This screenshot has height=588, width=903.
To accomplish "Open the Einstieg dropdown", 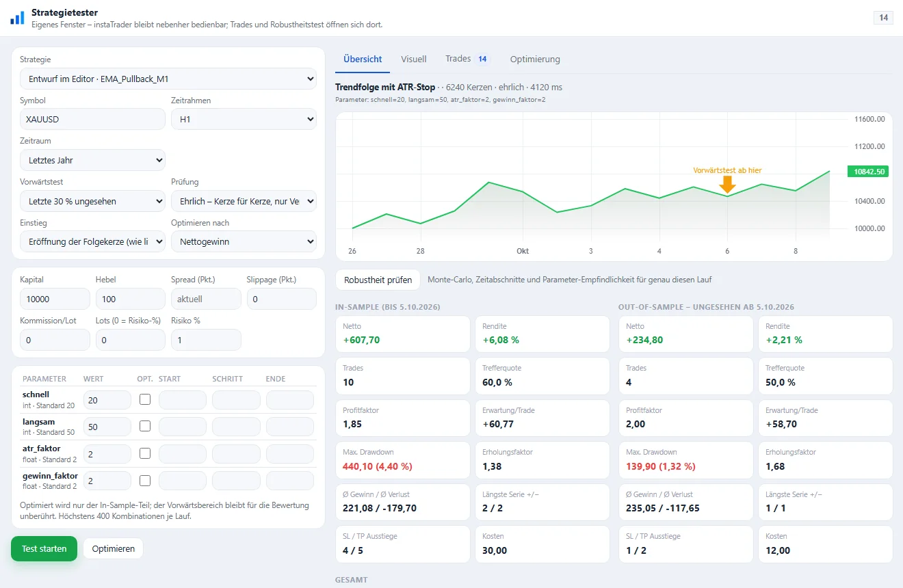I will 92,241.
